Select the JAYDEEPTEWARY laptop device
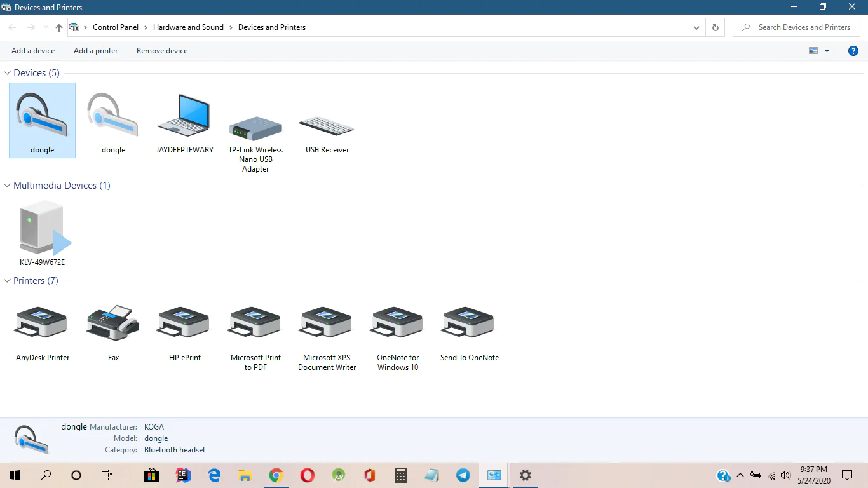The height and width of the screenshot is (488, 868). (184, 121)
